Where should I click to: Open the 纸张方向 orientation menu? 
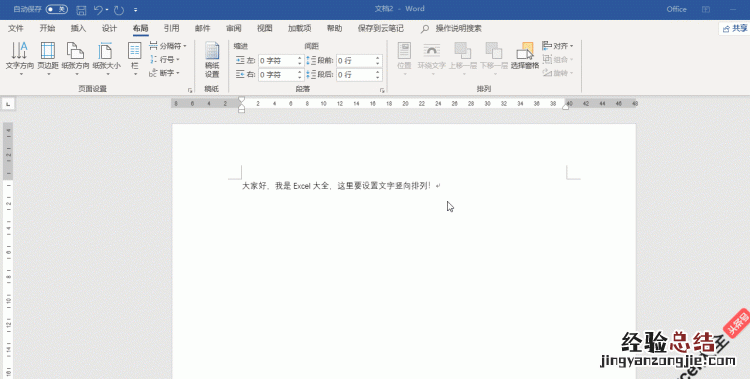pyautogui.click(x=76, y=58)
